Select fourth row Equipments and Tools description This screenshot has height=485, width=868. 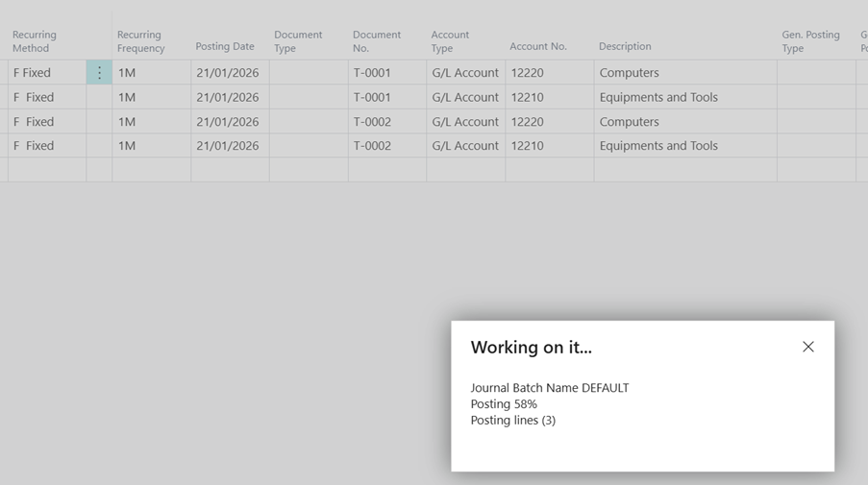(683, 146)
